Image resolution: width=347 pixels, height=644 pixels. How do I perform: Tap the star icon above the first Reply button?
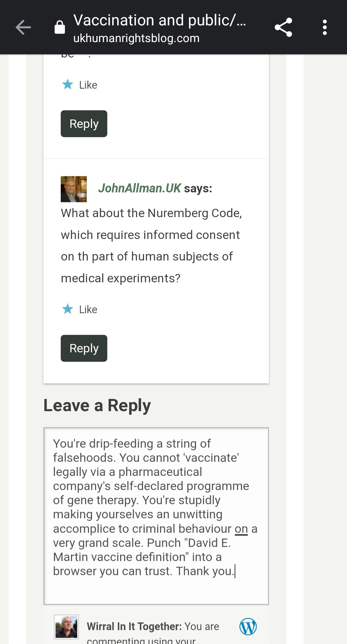coord(68,84)
